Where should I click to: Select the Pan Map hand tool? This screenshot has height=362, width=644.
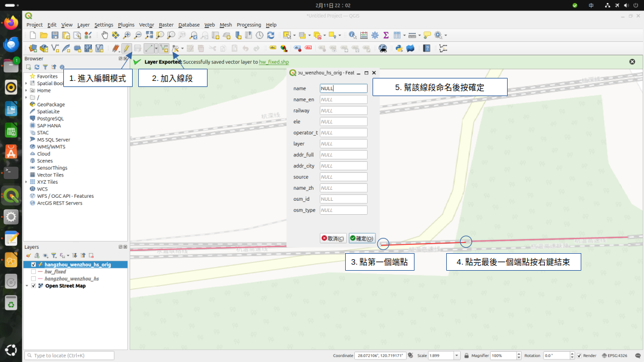click(x=105, y=35)
